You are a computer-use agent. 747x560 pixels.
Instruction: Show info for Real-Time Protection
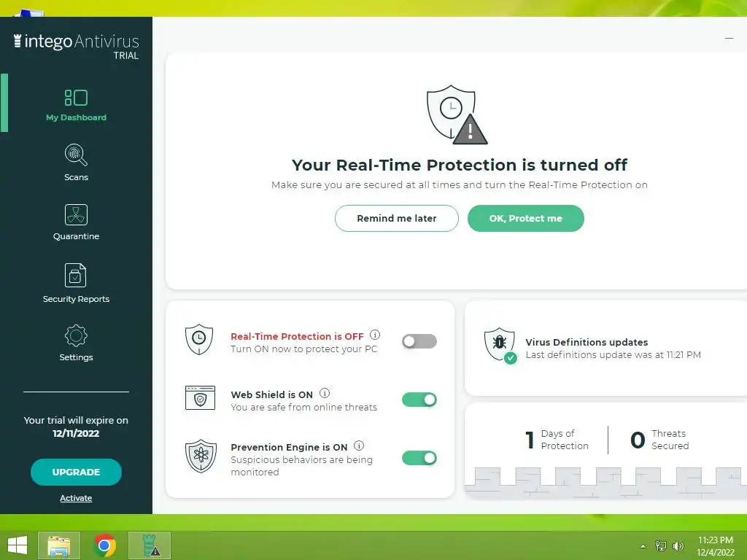pyautogui.click(x=375, y=335)
